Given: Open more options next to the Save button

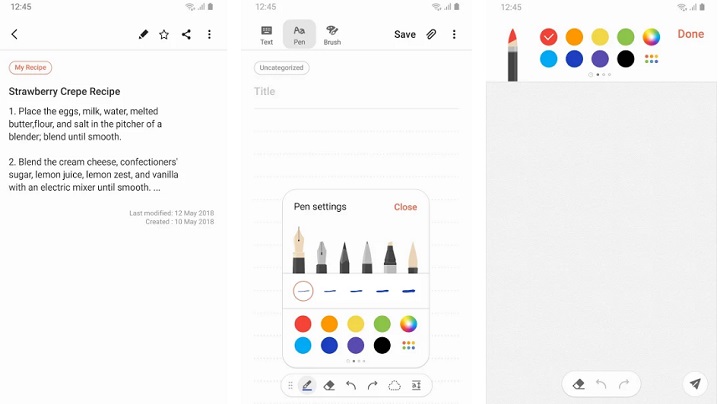Looking at the screenshot, I should pos(454,34).
